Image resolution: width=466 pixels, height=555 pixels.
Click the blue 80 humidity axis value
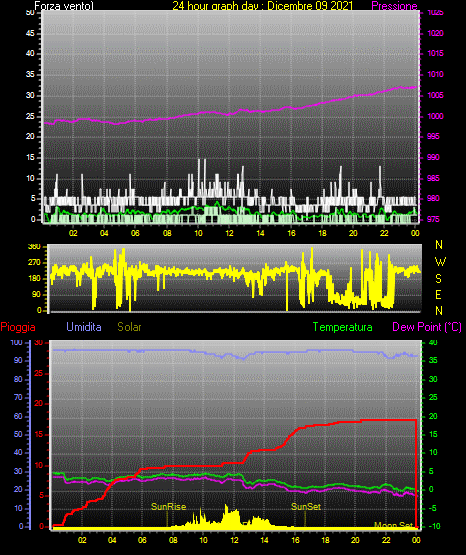tap(18, 379)
